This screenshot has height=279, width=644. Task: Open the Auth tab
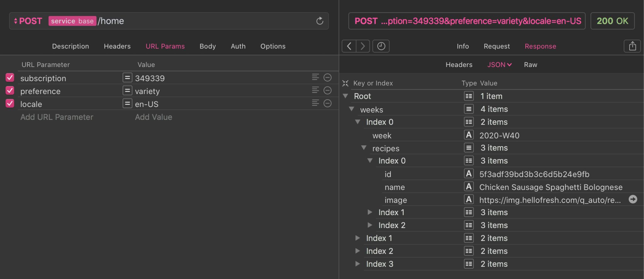(238, 46)
